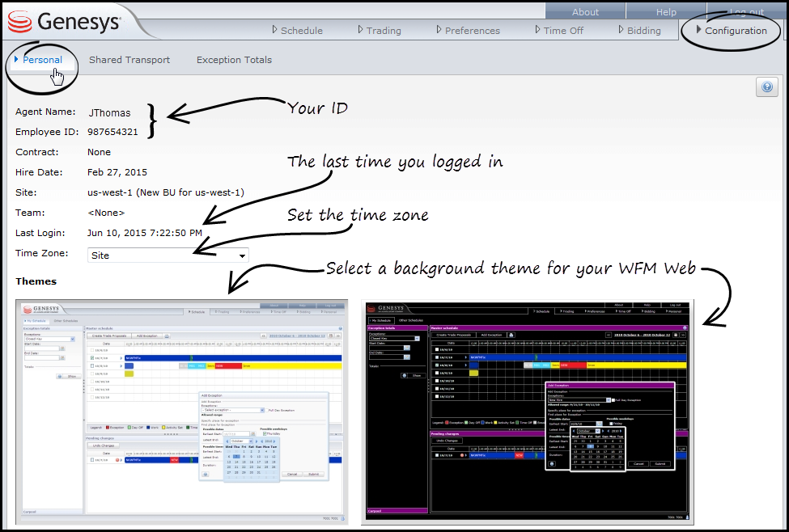The image size is (789, 532).
Task: Click the Log out link
Action: click(746, 12)
